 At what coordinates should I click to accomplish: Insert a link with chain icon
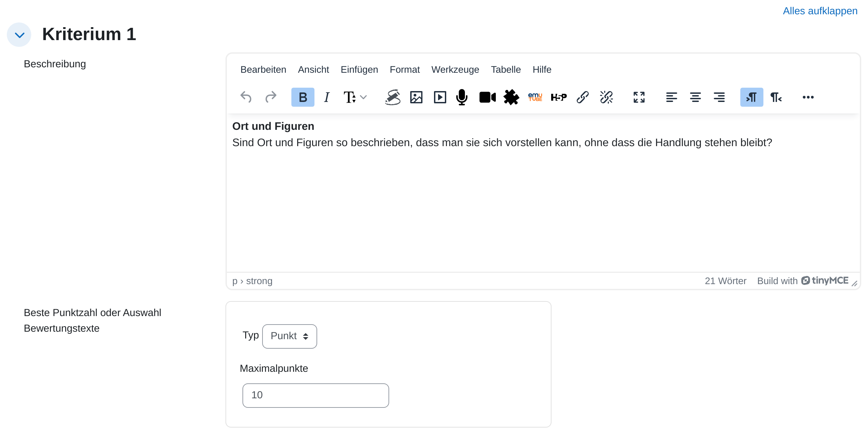(x=582, y=97)
